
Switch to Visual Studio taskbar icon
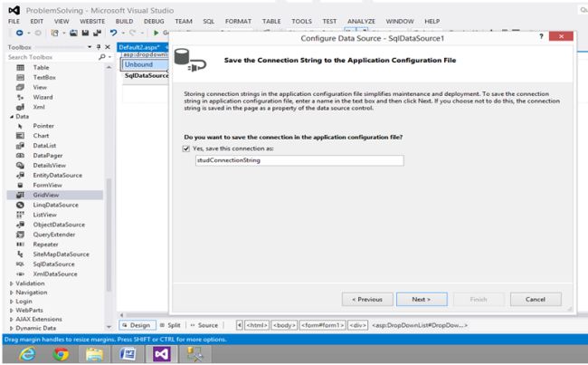pos(161,354)
